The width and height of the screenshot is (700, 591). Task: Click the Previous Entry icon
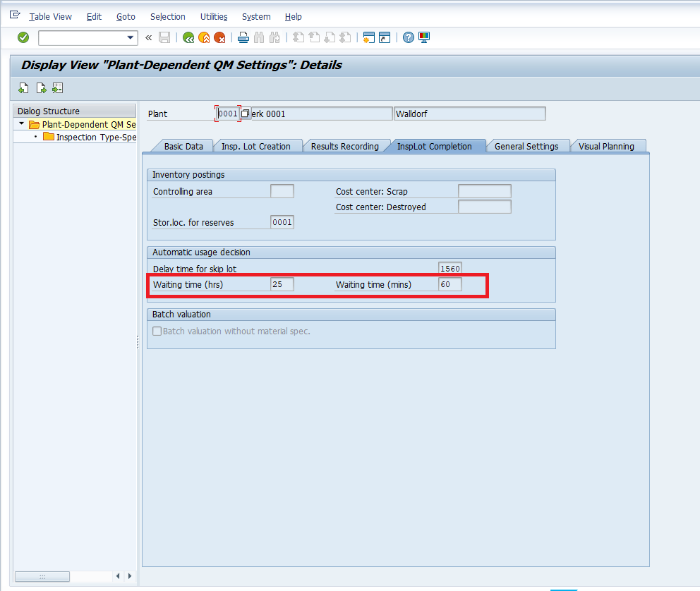(x=23, y=88)
